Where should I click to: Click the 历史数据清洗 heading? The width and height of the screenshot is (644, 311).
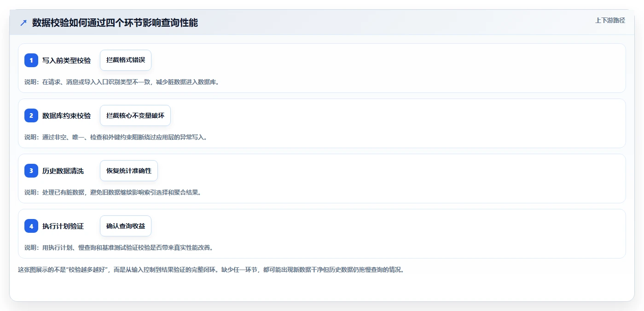click(x=63, y=171)
